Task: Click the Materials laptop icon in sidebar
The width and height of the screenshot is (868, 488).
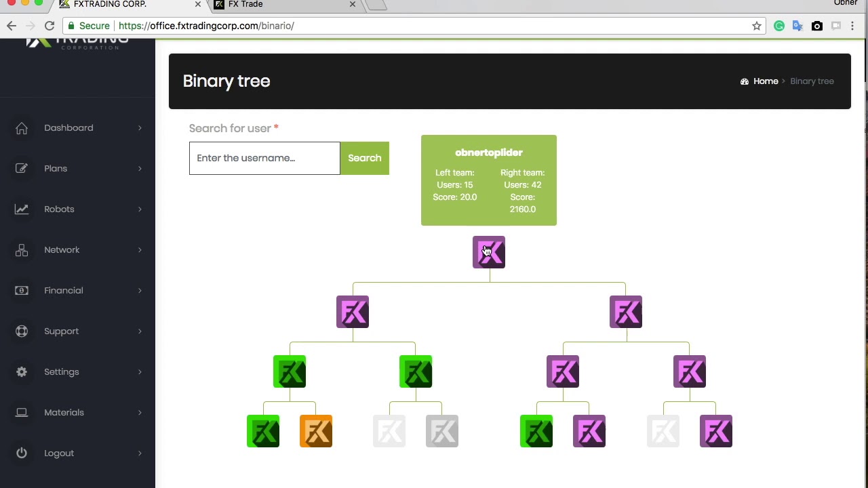Action: click(22, 413)
